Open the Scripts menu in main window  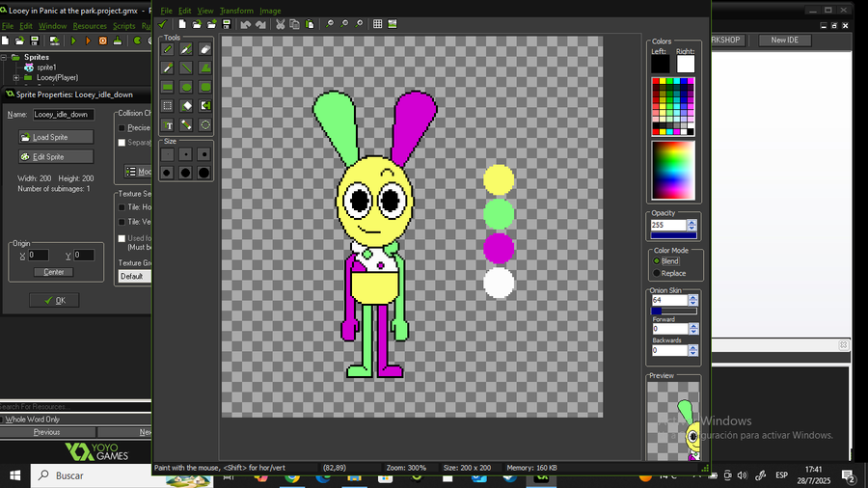click(124, 26)
